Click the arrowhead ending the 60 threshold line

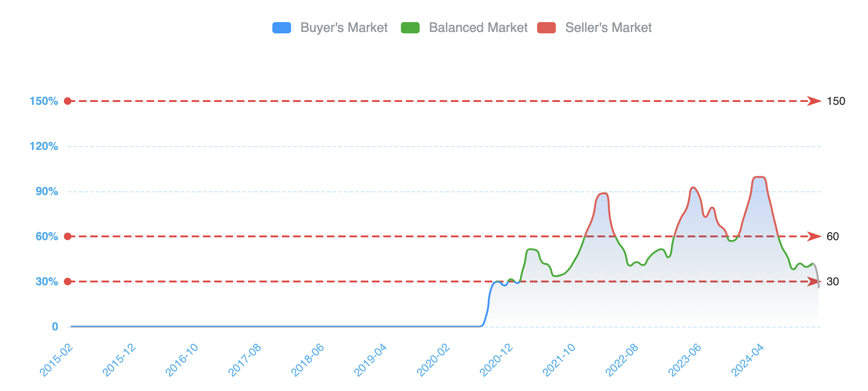tap(814, 236)
